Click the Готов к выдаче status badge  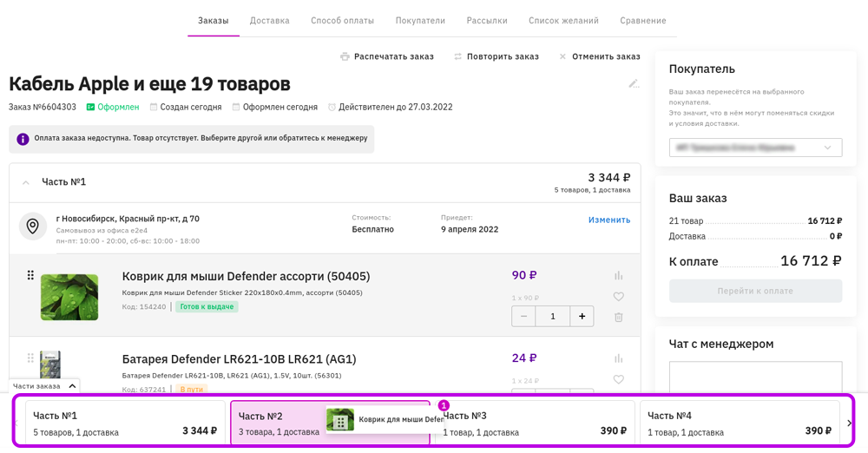207,307
